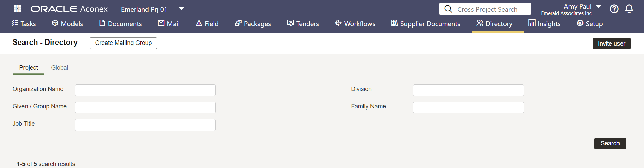Select the Project tab
The image size is (644, 168).
click(29, 68)
